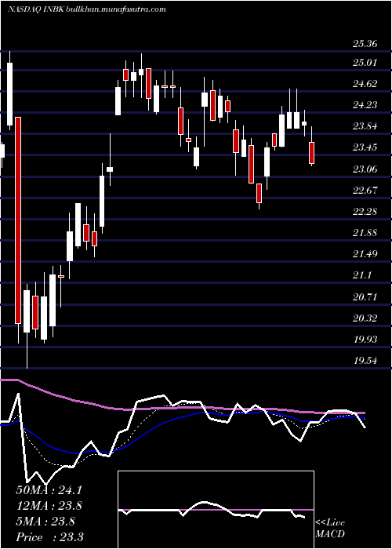The height and width of the screenshot is (549, 392).
Task: Click the 22.67 price axis label
Action: (365, 191)
